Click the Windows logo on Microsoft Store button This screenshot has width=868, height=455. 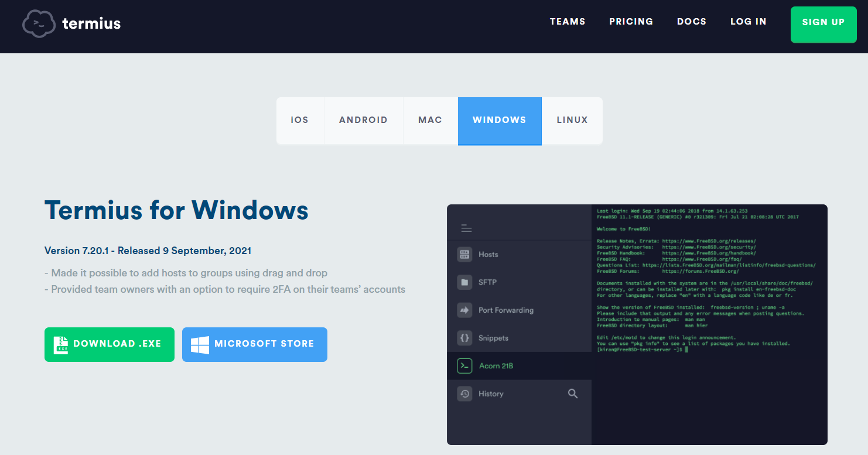coord(200,344)
